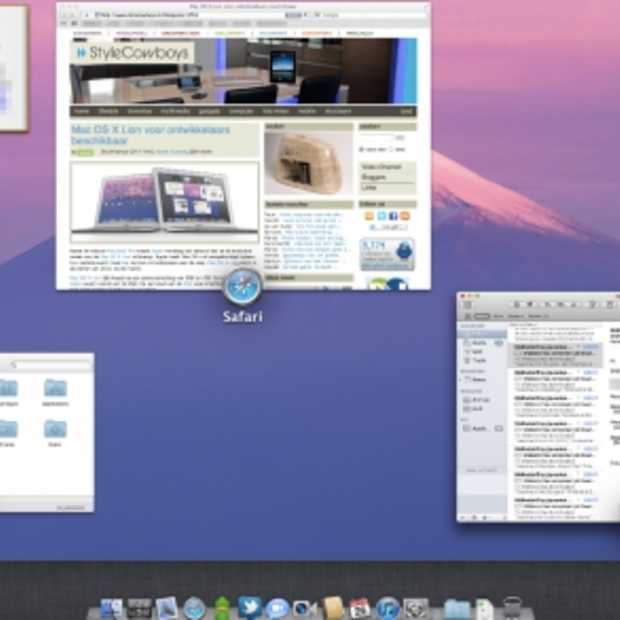Click the beige gadget photo on webpage

coord(308,163)
